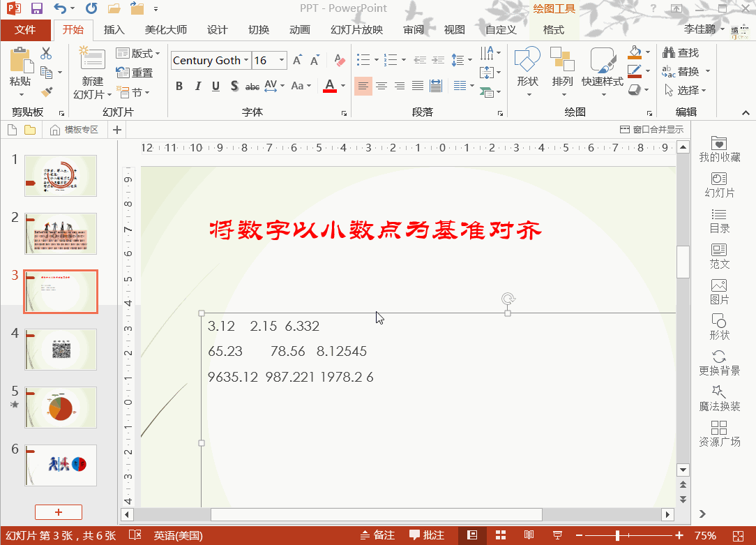The width and height of the screenshot is (756, 545).
Task: Clear all formatting eraser icon
Action: click(x=340, y=60)
